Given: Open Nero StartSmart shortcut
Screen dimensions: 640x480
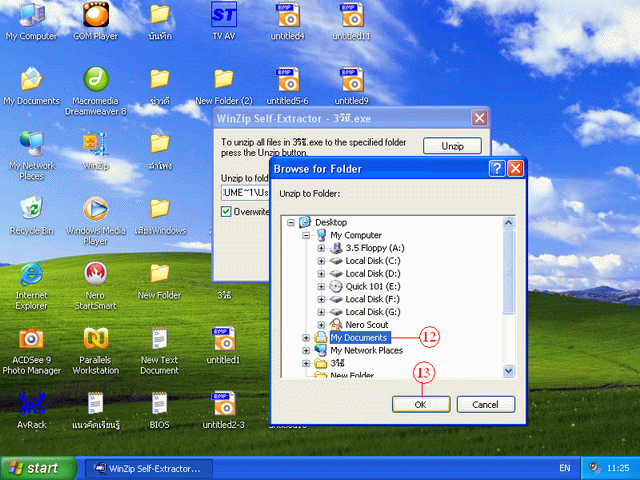Looking at the screenshot, I should [x=96, y=285].
